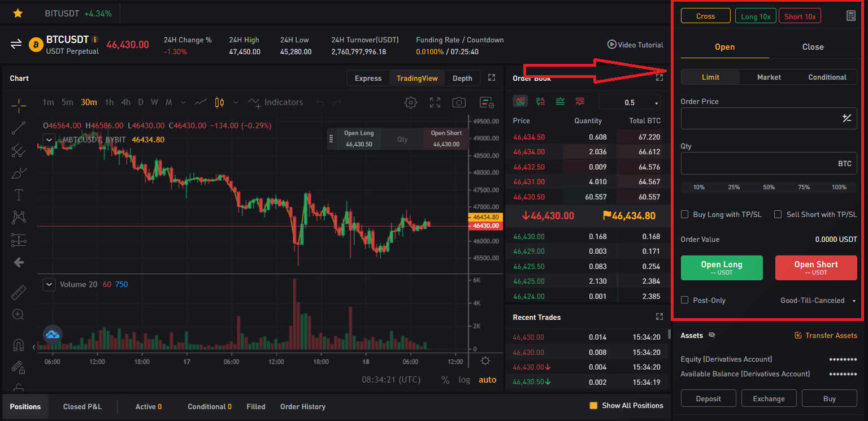Set quantity to 50% on the percentage slider
868x421 pixels.
[x=769, y=186]
